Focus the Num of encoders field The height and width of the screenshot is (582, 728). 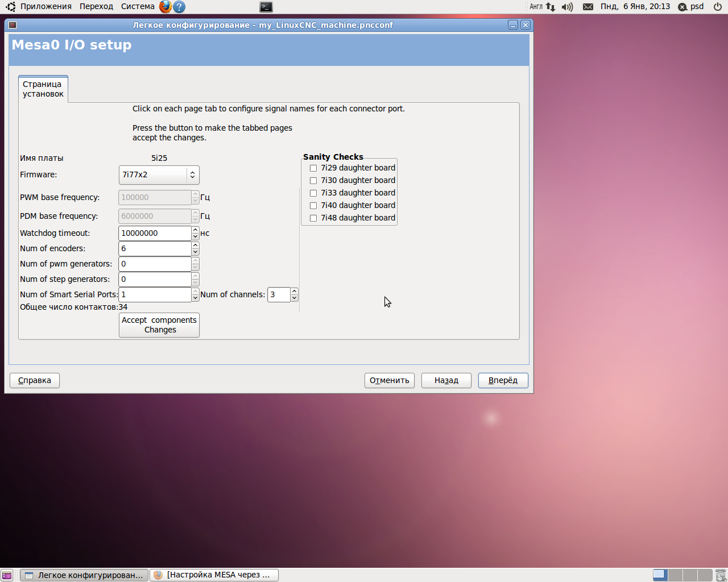[155, 248]
